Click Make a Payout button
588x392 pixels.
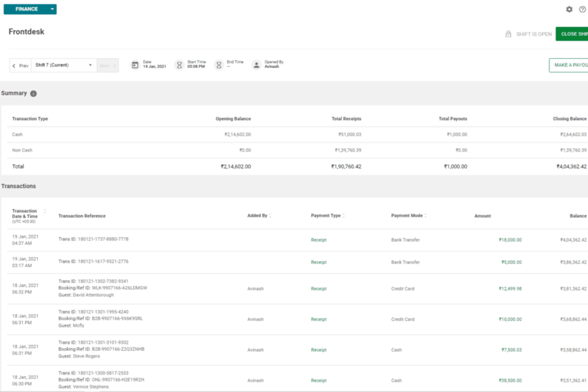tap(569, 65)
